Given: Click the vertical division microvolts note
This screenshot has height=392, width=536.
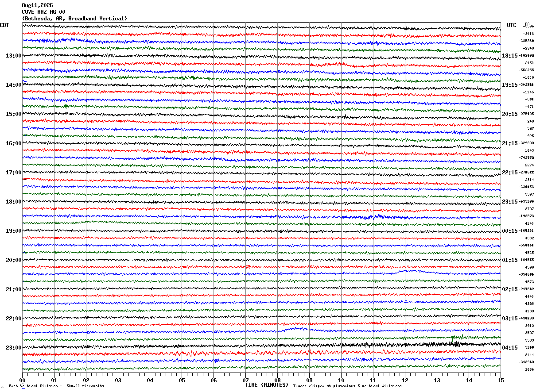Looking at the screenshot, I should tap(57, 386).
